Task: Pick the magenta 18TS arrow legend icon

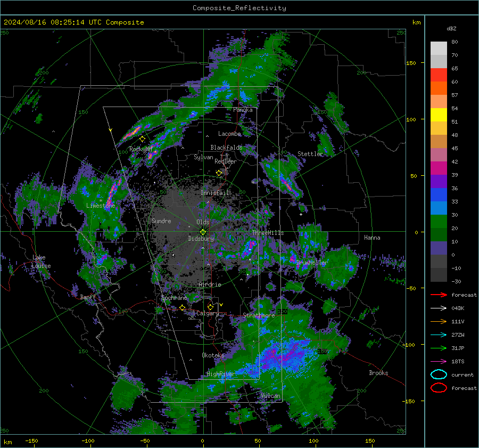Action: [439, 361]
